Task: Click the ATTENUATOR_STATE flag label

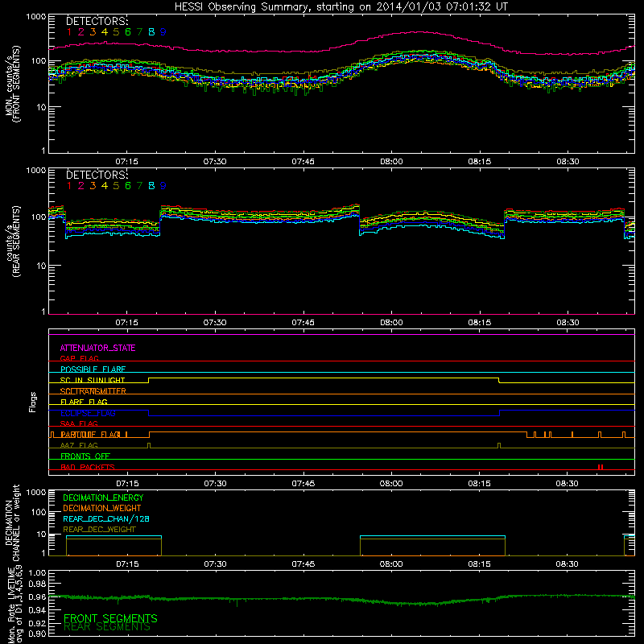Action: (97, 349)
